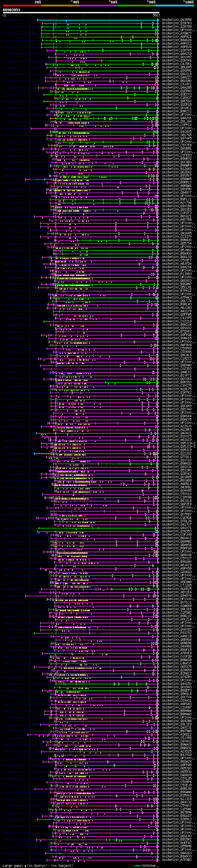197x868 pixels.
Task: Open hit UniRef100_C4J5K1
Action: pyautogui.click(x=177, y=64)
